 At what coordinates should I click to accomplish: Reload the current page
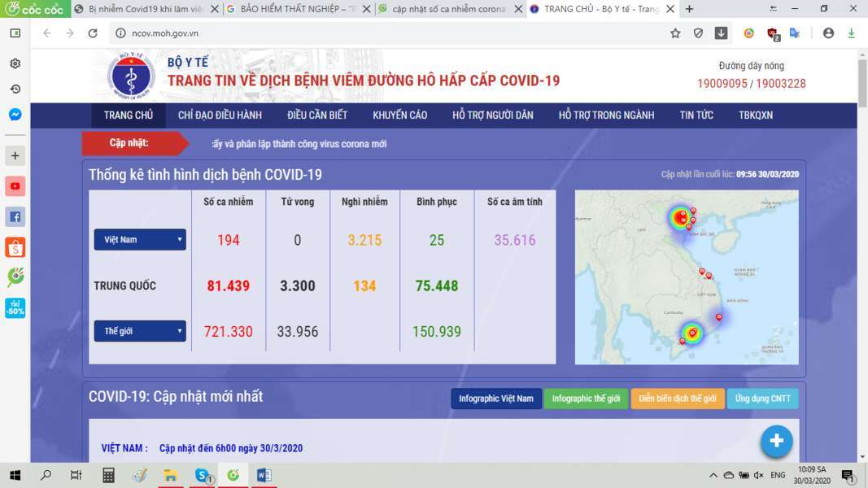click(93, 33)
